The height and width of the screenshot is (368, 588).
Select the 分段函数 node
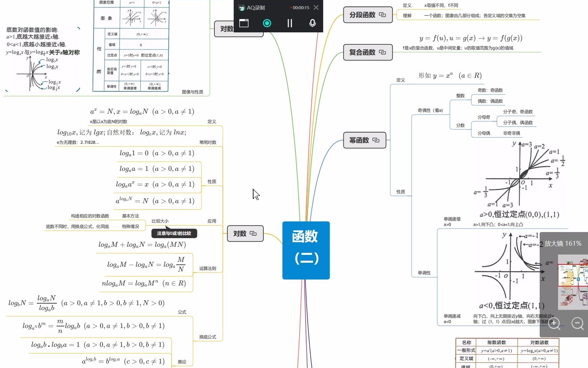pyautogui.click(x=368, y=15)
